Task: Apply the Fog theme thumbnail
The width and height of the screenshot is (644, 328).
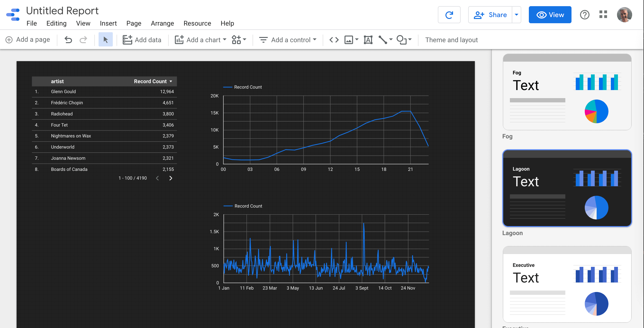Action: pyautogui.click(x=567, y=92)
